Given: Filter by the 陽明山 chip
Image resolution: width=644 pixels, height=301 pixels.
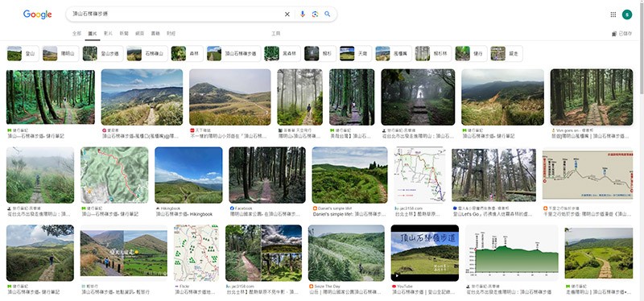Looking at the screenshot, I should click(x=60, y=53).
